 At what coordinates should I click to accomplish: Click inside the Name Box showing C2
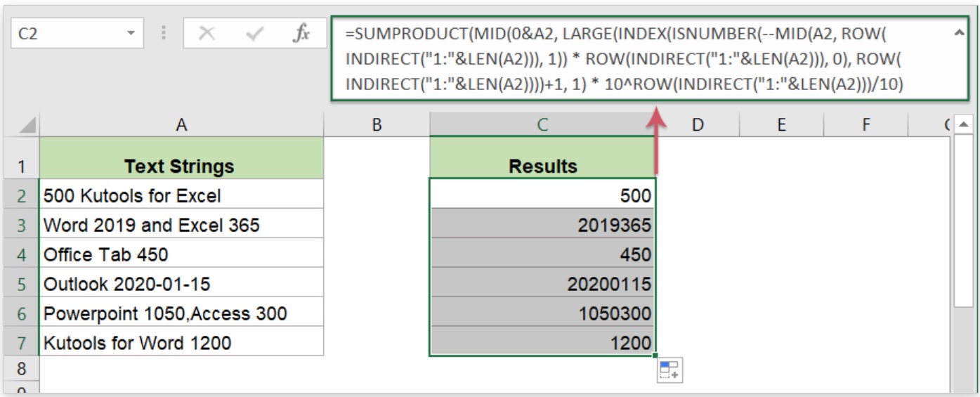[67, 33]
